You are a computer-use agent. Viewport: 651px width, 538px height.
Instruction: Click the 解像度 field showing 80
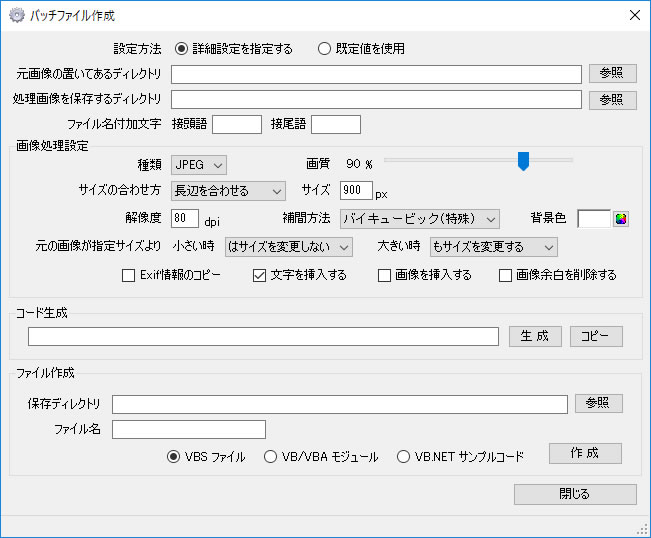tap(184, 218)
